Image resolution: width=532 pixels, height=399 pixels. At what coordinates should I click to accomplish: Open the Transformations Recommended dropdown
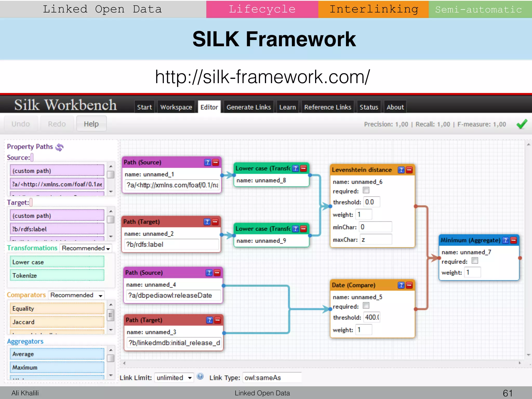pos(86,248)
